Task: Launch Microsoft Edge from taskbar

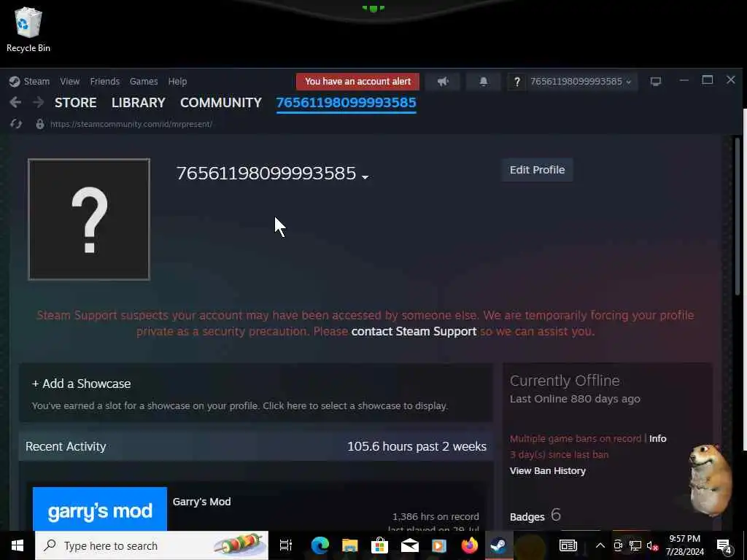Action: coord(320,545)
